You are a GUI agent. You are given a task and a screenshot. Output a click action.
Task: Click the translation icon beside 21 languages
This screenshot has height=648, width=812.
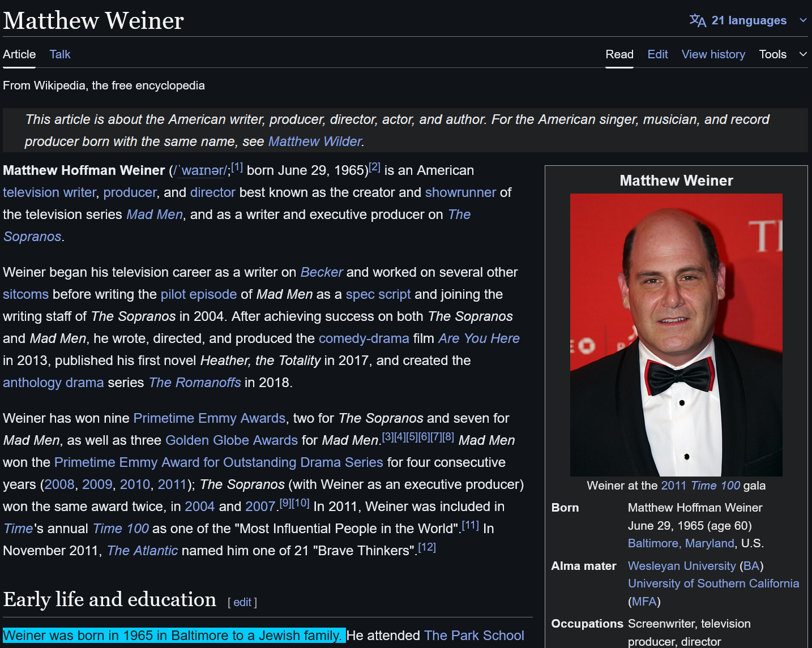(x=698, y=20)
